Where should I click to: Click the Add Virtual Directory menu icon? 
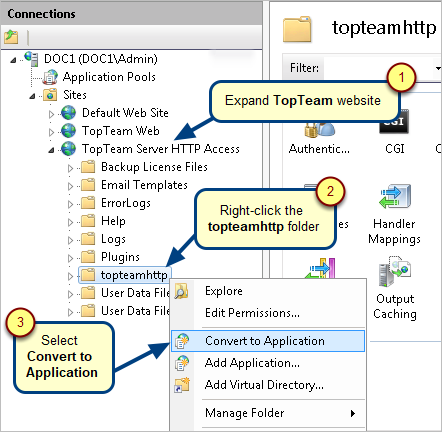(x=182, y=385)
